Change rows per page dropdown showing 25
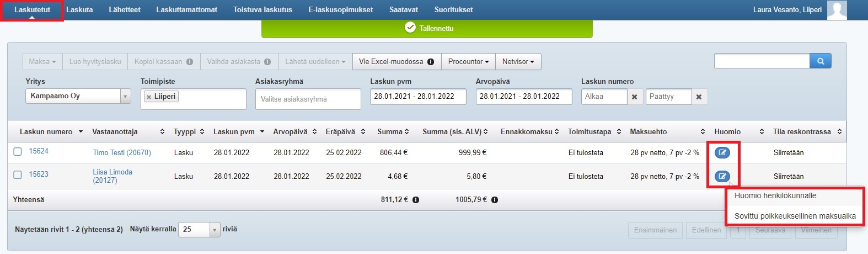The width and height of the screenshot is (868, 254). tap(199, 229)
